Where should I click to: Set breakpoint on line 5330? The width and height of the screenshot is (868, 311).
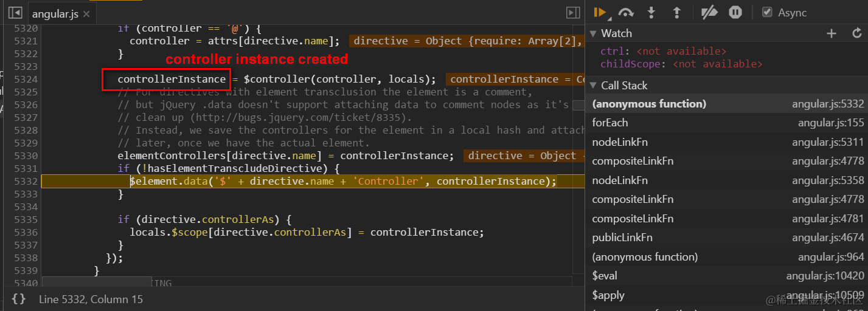pos(26,156)
